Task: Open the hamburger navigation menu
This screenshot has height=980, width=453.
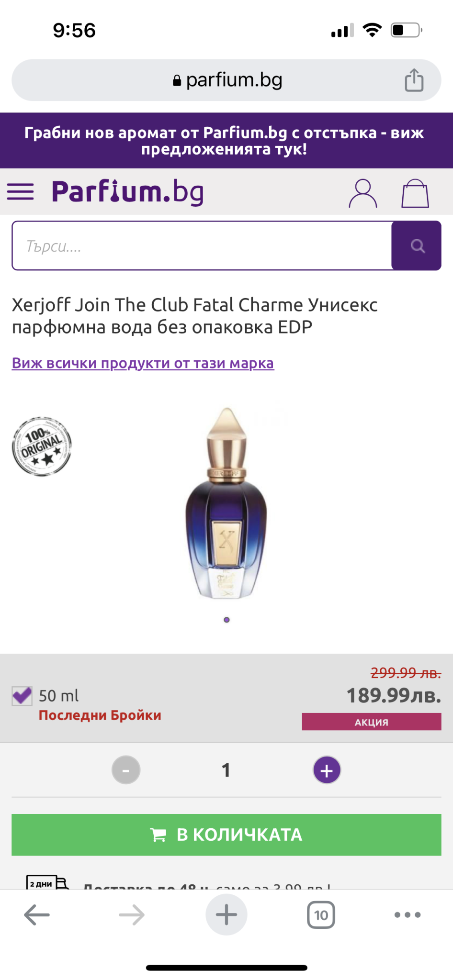Action: pyautogui.click(x=20, y=192)
